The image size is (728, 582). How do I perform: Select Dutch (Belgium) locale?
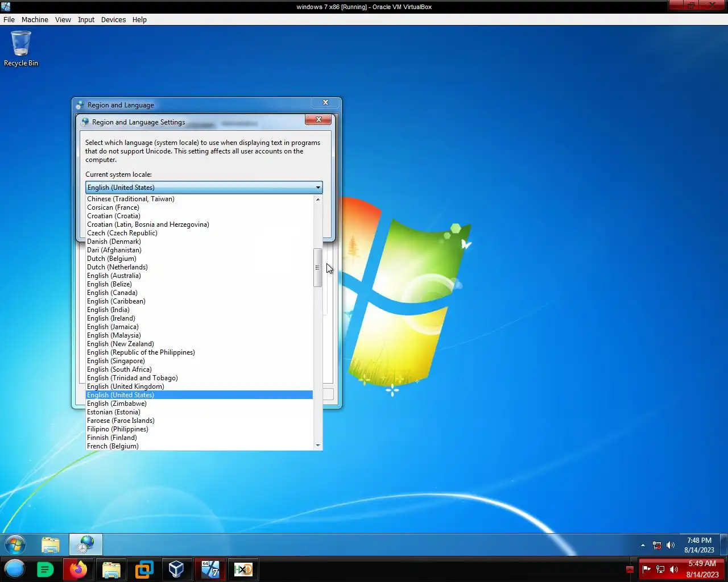click(x=199, y=259)
